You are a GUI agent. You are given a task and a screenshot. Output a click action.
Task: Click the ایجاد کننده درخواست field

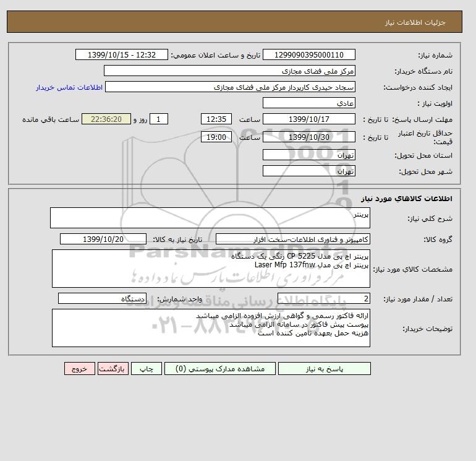click(230, 87)
